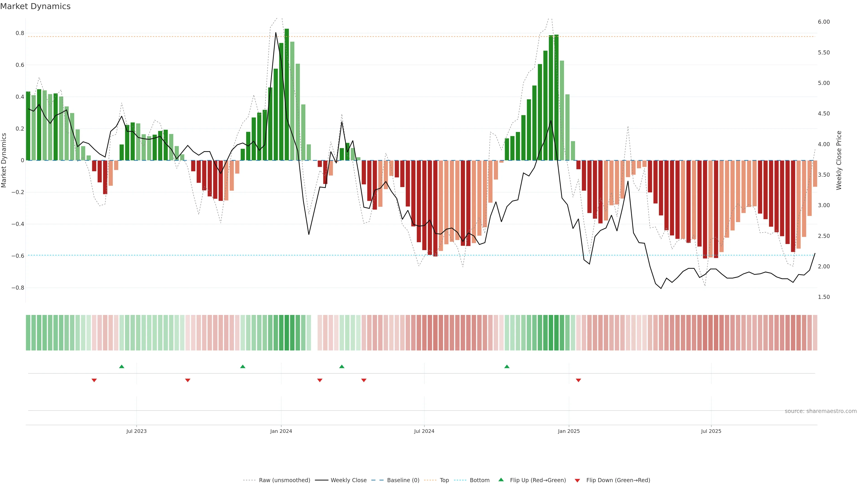868x488 pixels.
Task: Toggle the Bottom legend entry
Action: click(x=479, y=480)
